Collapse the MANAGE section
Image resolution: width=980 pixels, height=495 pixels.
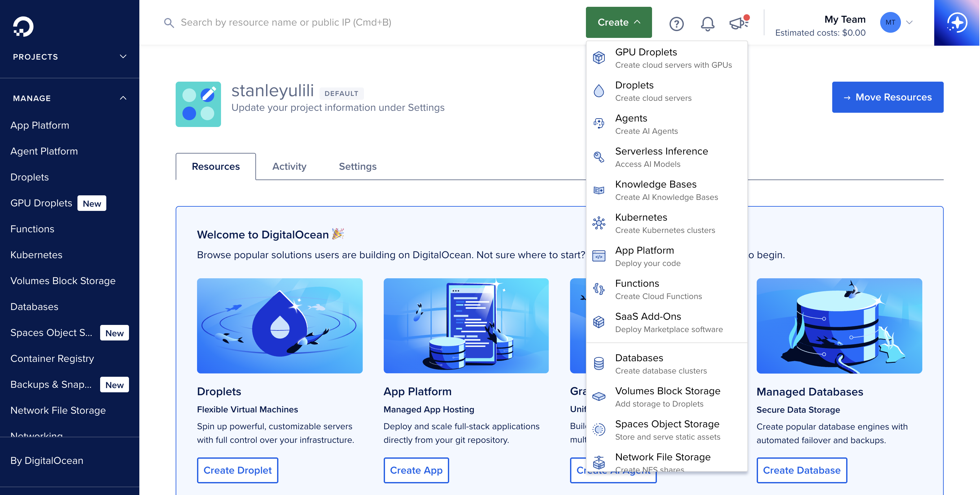(122, 98)
